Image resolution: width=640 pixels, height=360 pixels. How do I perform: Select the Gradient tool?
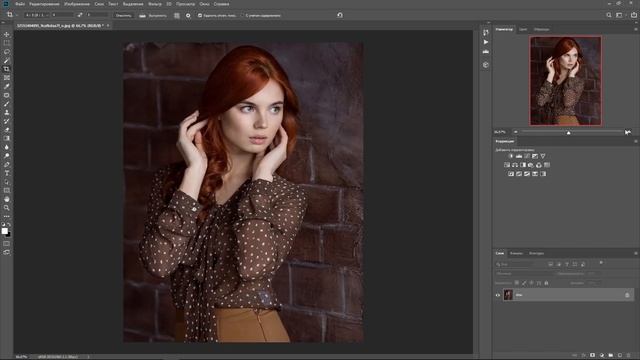[x=7, y=138]
